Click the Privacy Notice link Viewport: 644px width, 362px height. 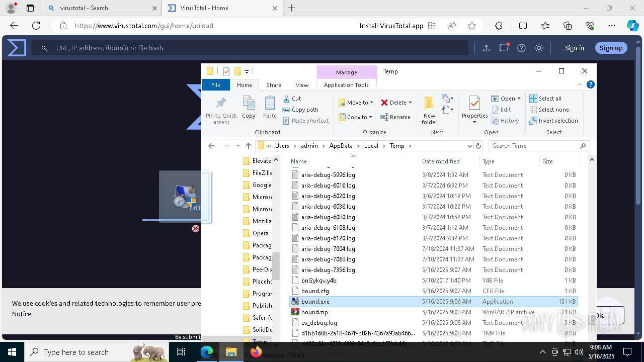22,314
